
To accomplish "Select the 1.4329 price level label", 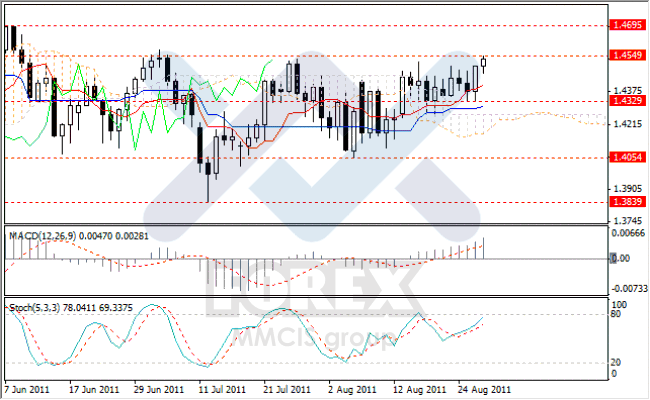I will click(628, 101).
